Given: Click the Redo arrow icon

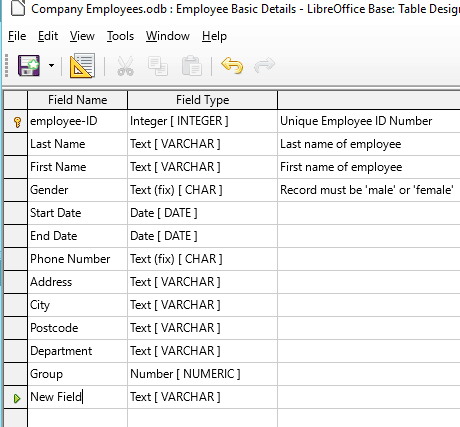Looking at the screenshot, I should (264, 65).
